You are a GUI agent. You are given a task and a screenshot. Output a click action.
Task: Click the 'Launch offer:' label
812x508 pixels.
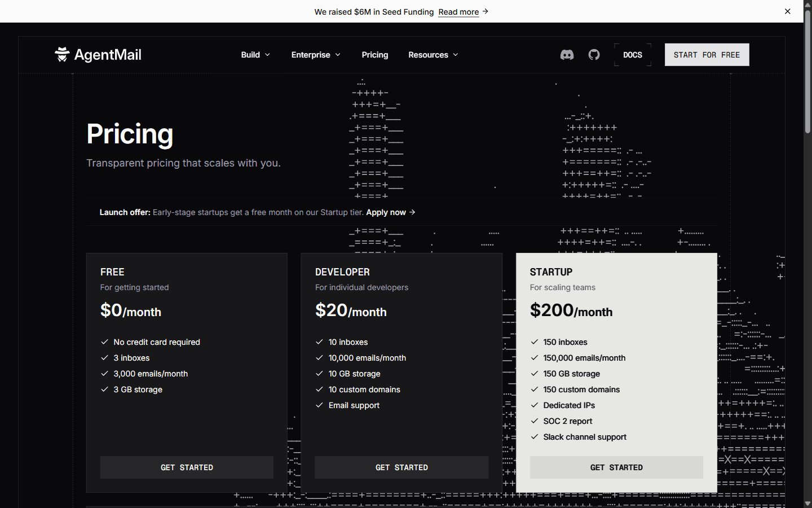pos(125,212)
